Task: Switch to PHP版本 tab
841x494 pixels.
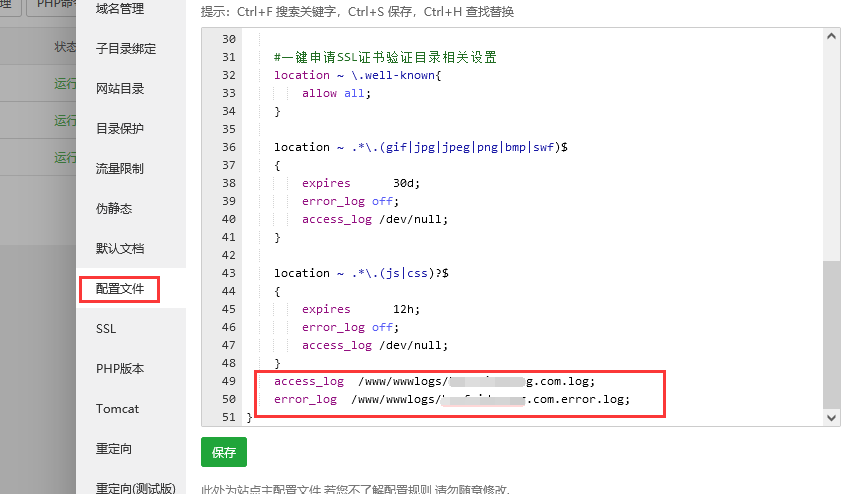Action: click(x=120, y=369)
